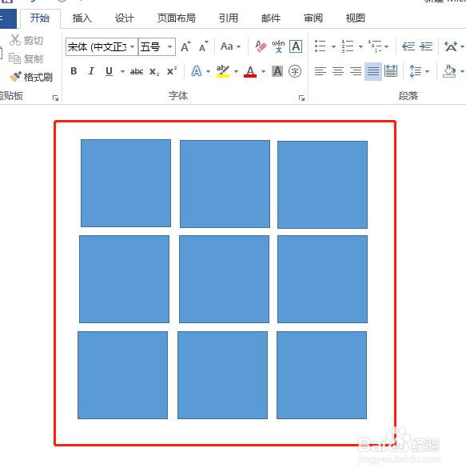The width and height of the screenshot is (466, 476).
Task: Expand font color dropdown arrow
Action: pos(263,72)
